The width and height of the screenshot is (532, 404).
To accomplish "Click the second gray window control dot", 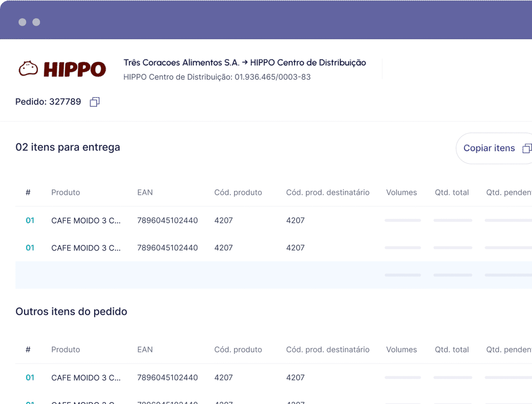I will click(36, 22).
